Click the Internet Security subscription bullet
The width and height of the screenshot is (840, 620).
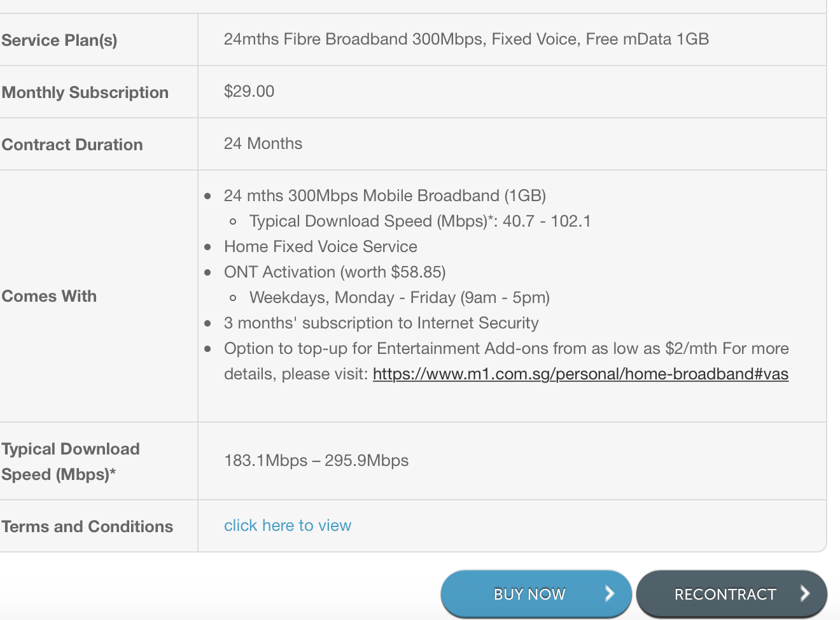[381, 323]
